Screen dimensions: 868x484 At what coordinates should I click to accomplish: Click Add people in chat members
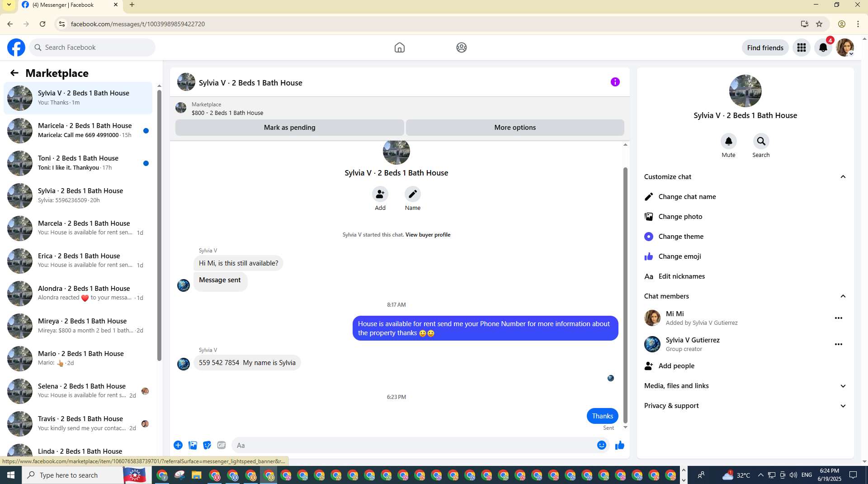pyautogui.click(x=745, y=366)
